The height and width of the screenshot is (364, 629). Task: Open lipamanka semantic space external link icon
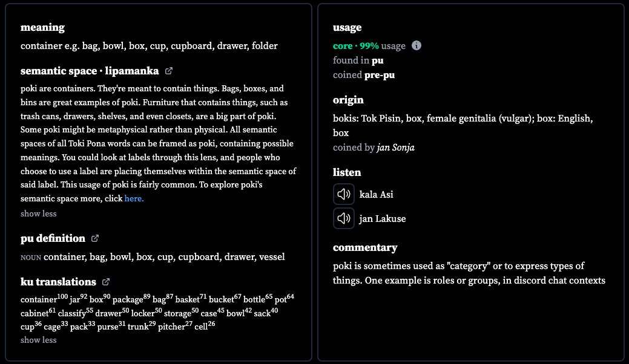[169, 71]
